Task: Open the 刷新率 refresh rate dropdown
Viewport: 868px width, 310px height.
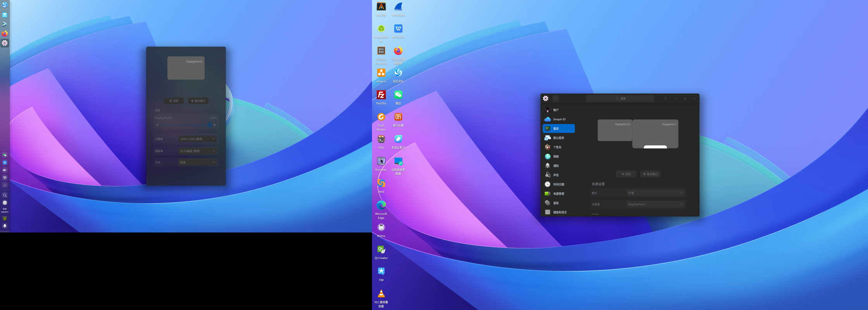Action: pos(198,151)
